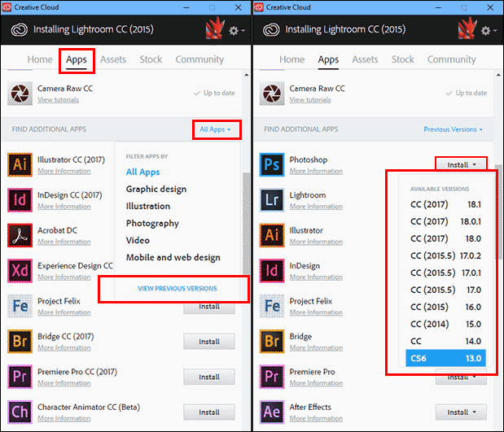Click Illustrator CC (2017) icon in left window

tap(20, 165)
